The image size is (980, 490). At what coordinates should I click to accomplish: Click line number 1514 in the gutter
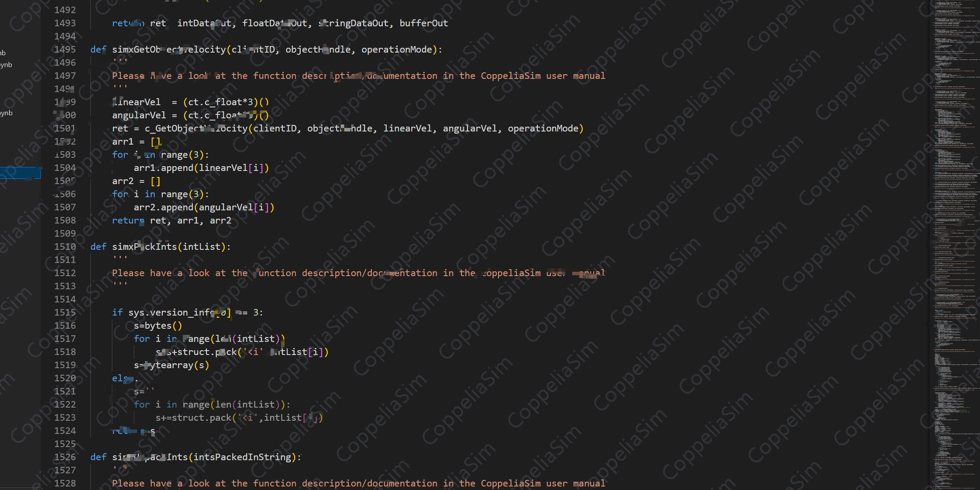point(65,299)
